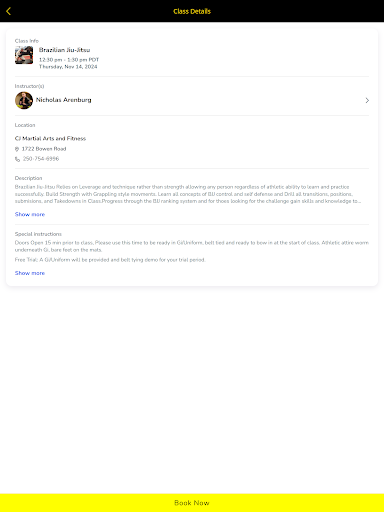
Task: Tap the Thursday, Nov 14, 2024 date
Action: point(68,67)
